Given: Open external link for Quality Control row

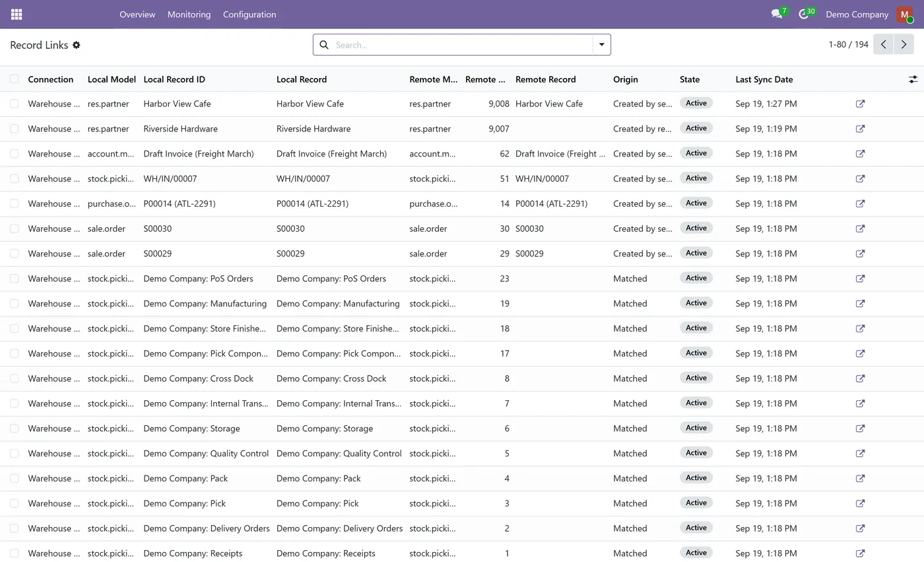Looking at the screenshot, I should tap(860, 454).
